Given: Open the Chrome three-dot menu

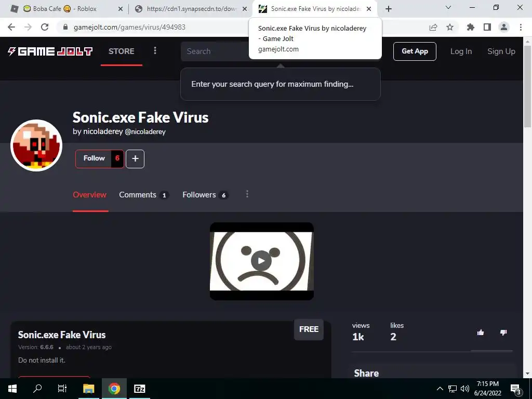Looking at the screenshot, I should point(521,27).
